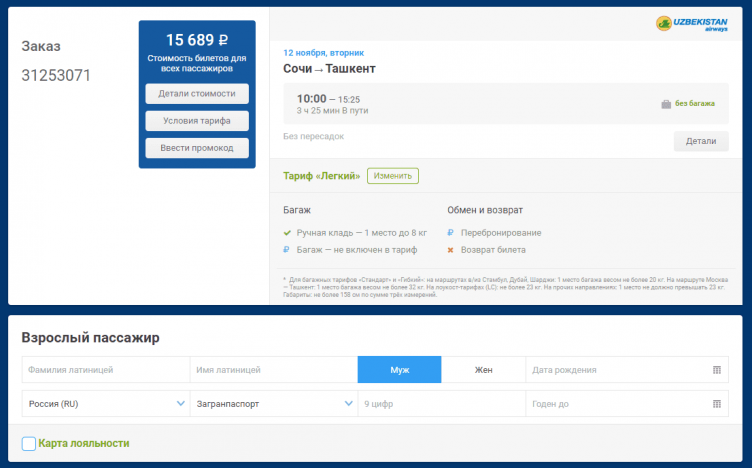Click 'Тариф «Легкий»' label
The height and width of the screenshot is (468, 752).
[321, 176]
